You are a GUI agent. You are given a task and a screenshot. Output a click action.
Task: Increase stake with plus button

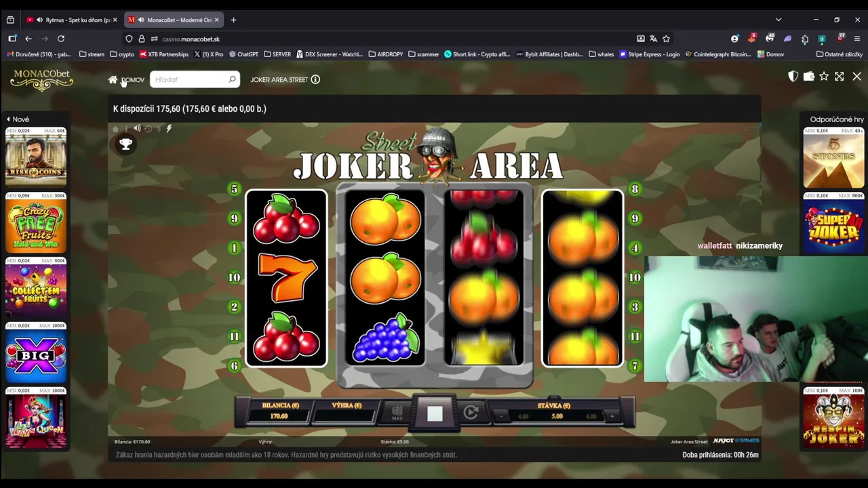612,416
